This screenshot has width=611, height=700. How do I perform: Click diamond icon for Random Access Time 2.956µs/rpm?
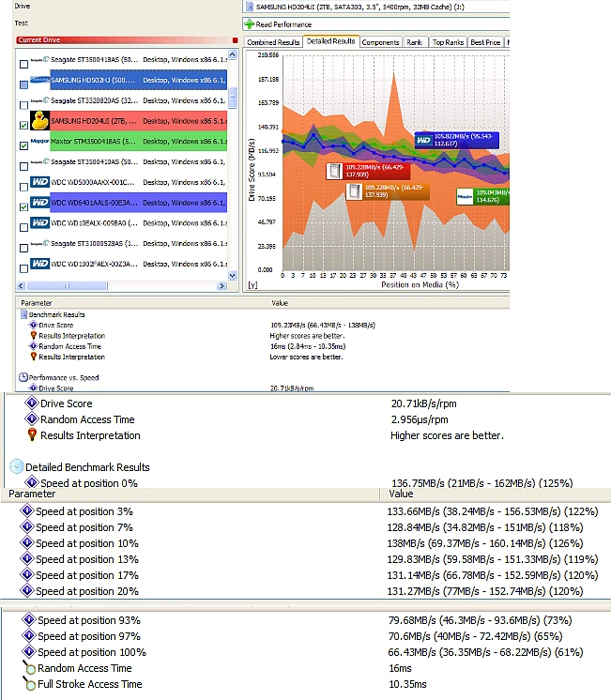(x=32, y=419)
